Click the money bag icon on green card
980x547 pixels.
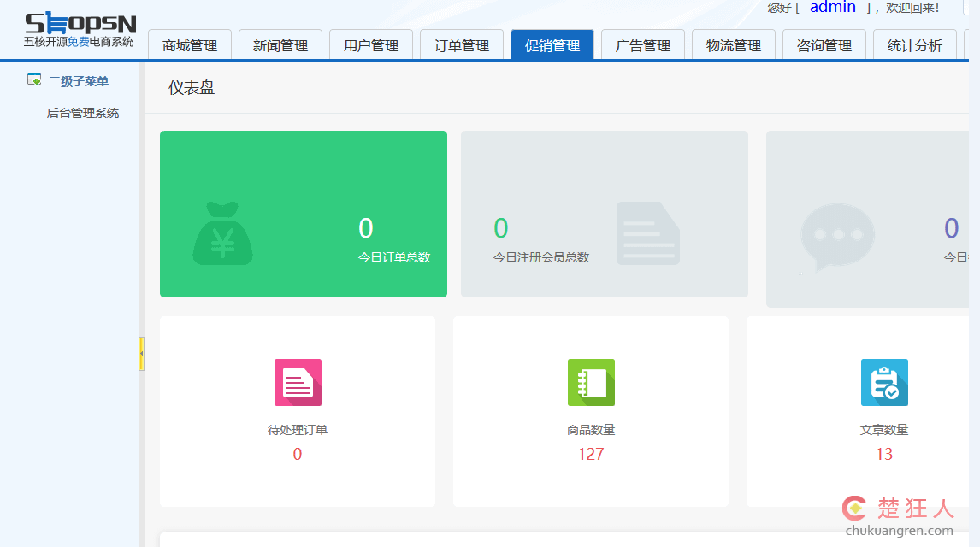point(222,233)
